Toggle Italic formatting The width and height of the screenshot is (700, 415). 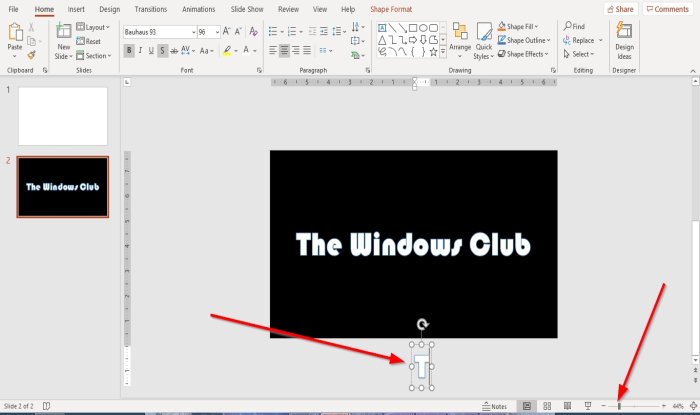click(x=140, y=50)
